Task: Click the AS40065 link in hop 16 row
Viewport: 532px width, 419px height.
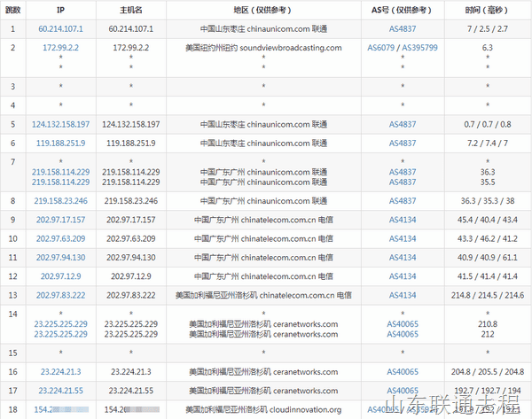Action: click(x=403, y=372)
